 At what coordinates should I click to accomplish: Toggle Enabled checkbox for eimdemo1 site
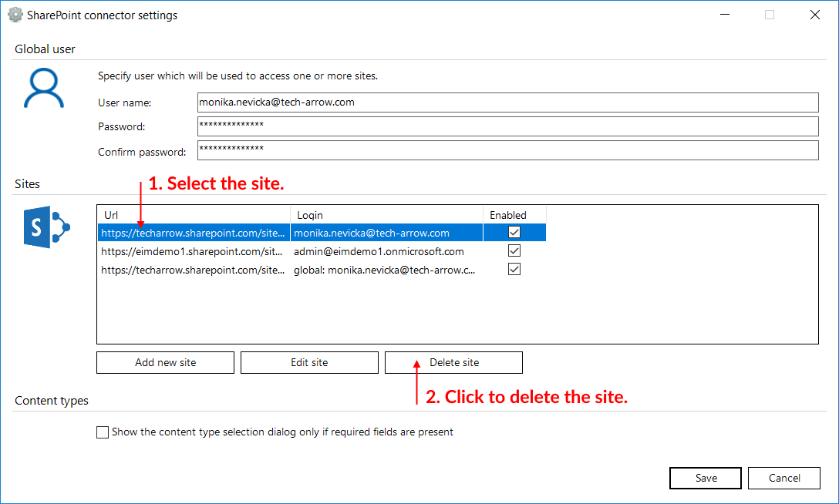[x=514, y=251]
